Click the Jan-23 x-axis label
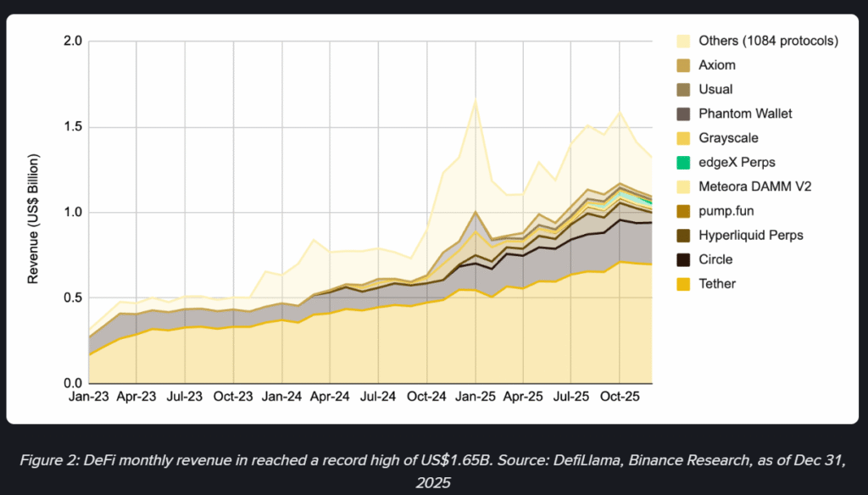868x495 pixels. [88, 396]
